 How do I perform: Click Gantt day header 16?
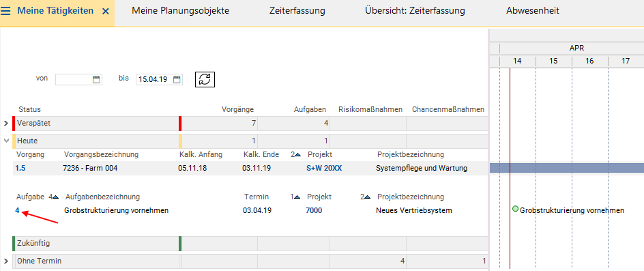(x=589, y=61)
